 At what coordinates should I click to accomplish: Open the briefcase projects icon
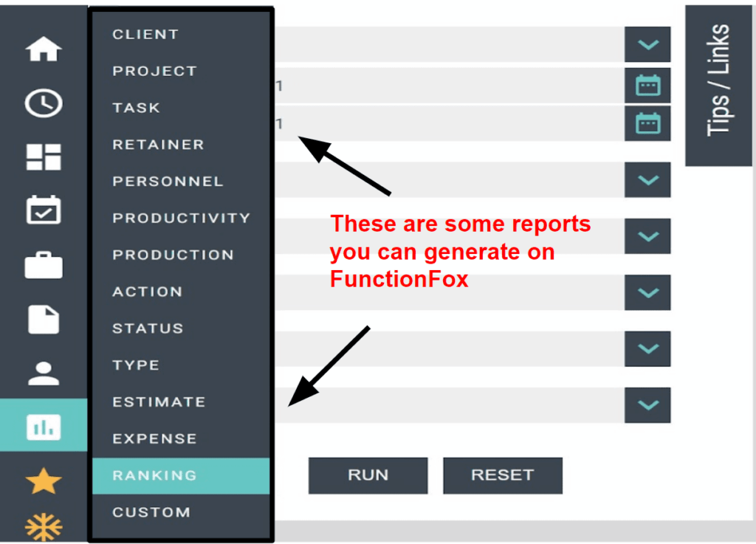[44, 264]
